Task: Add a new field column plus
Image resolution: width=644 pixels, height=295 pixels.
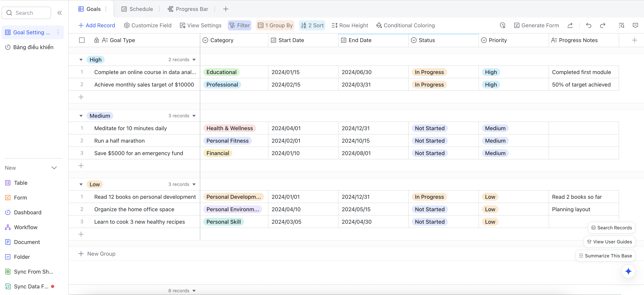Action: (634, 40)
